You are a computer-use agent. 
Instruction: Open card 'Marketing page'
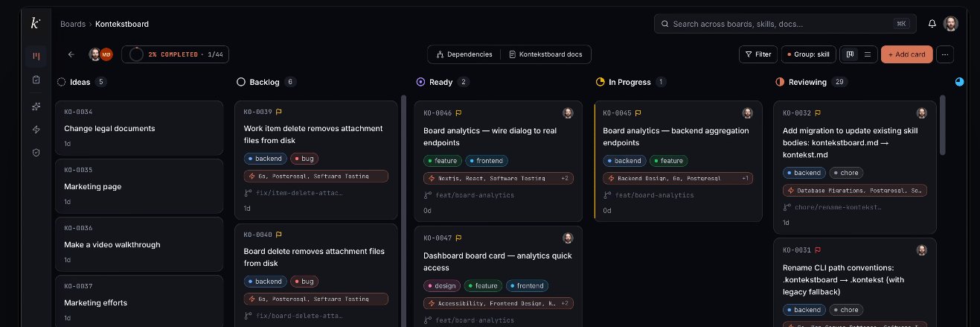point(139,186)
